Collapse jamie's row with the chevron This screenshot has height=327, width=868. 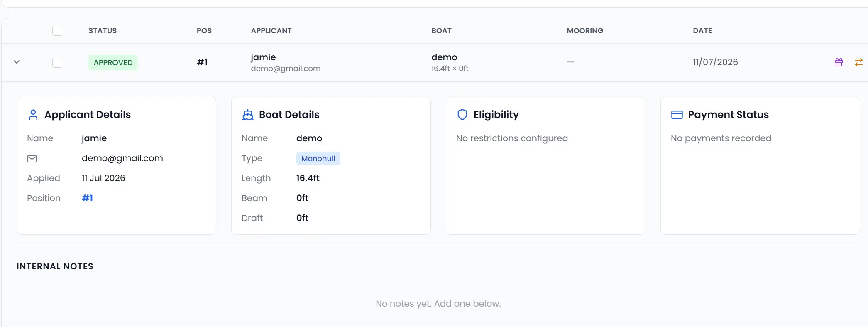(17, 62)
